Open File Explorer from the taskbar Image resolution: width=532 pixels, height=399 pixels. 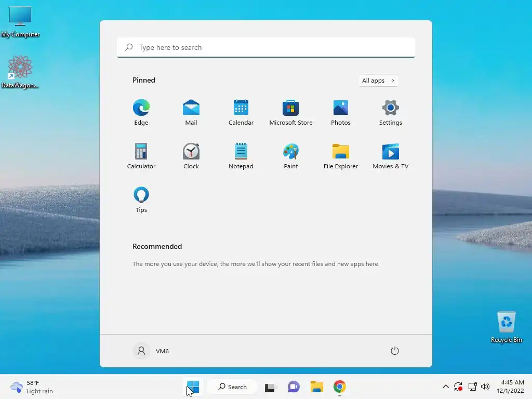316,387
